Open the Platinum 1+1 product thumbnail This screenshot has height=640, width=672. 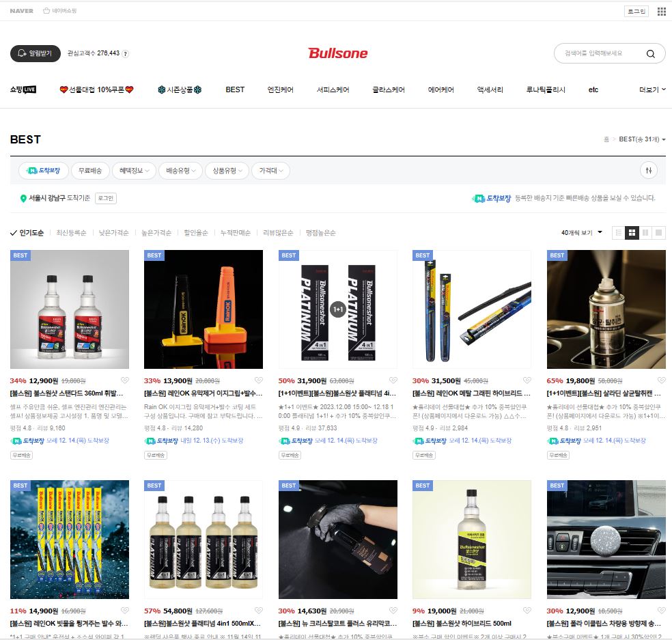pos(338,309)
